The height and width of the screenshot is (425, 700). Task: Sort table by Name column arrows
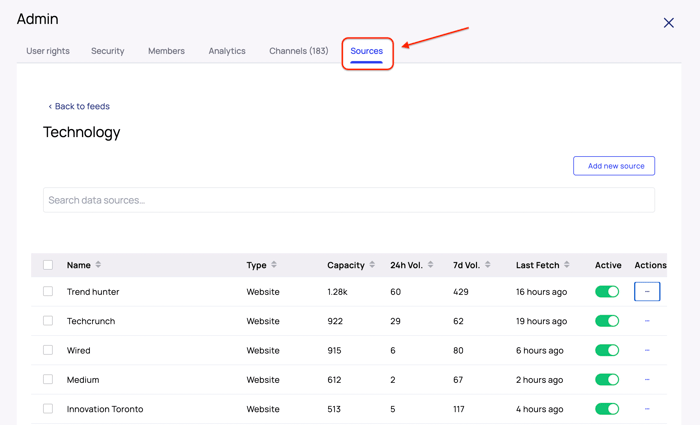(x=98, y=265)
